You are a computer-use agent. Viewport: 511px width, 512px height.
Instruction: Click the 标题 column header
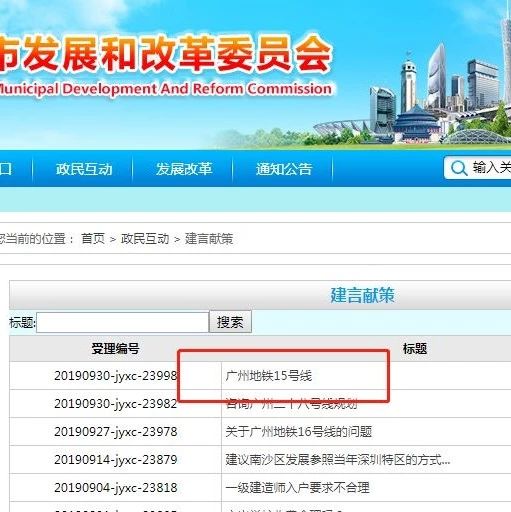click(415, 349)
